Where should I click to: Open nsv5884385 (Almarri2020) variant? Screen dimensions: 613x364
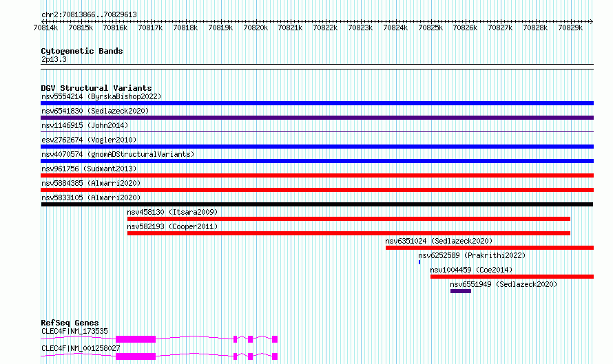point(91,183)
